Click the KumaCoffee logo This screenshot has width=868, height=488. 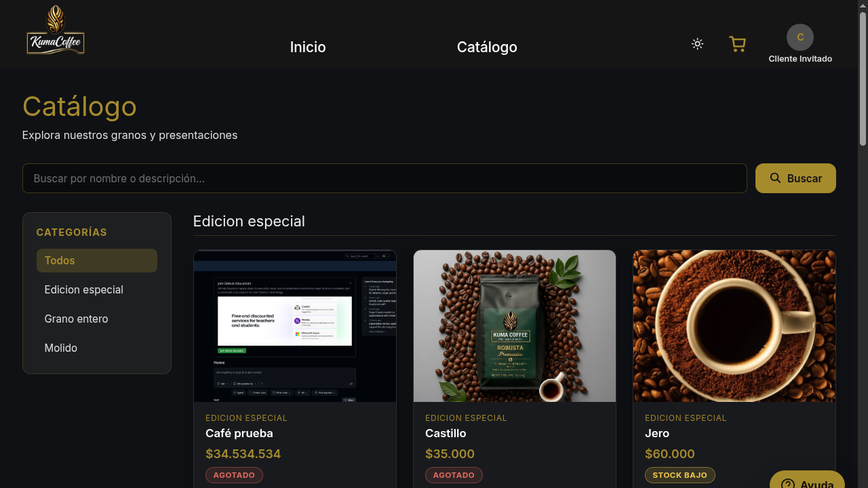[56, 30]
